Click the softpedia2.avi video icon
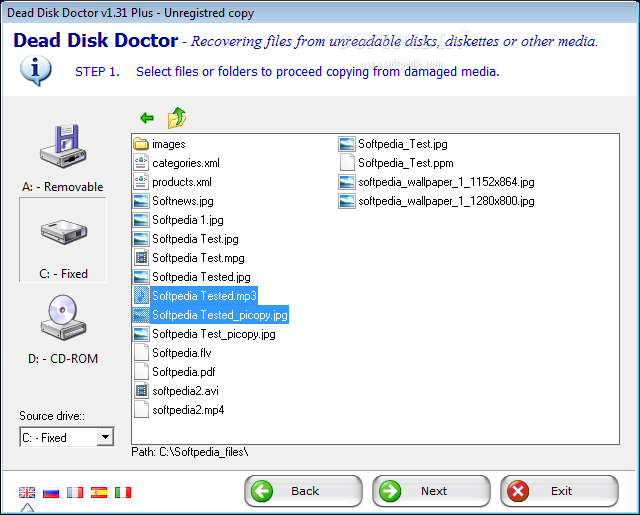The width and height of the screenshot is (640, 515). pos(141,391)
